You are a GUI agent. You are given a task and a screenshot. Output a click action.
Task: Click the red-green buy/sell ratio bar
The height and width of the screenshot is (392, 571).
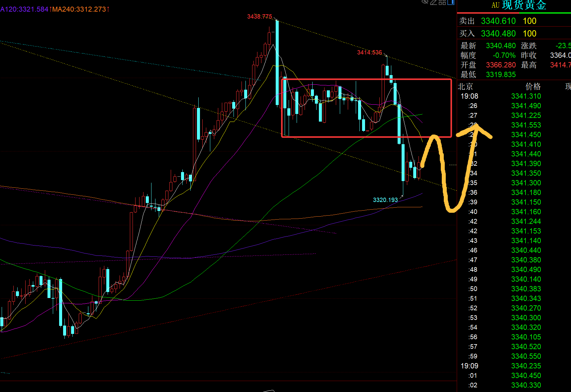(x=514, y=13)
